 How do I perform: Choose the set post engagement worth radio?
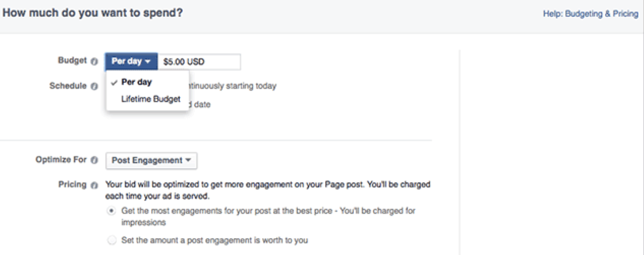tap(111, 241)
